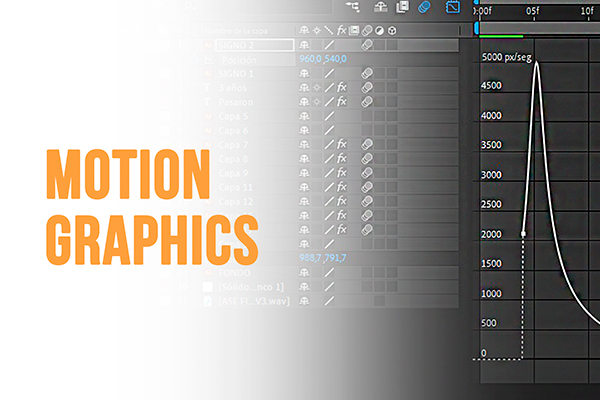
Task: Select the Posición property row
Action: [x=239, y=60]
